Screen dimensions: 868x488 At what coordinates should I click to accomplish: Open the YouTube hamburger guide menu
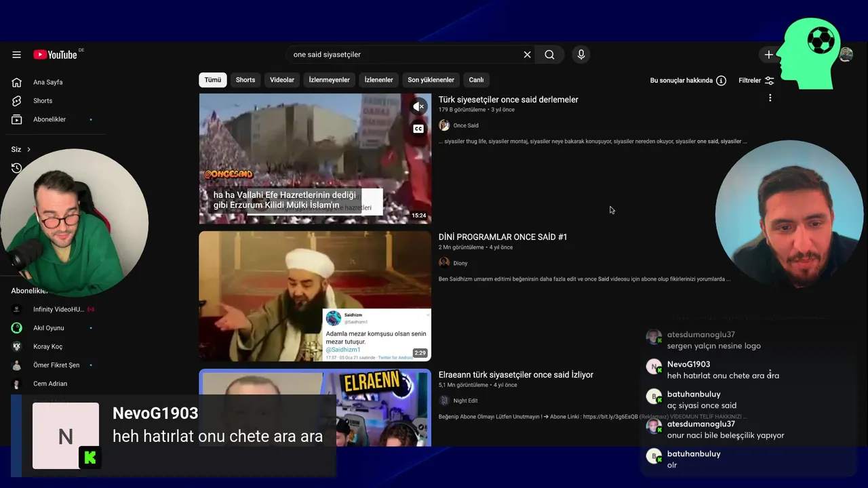tap(16, 55)
